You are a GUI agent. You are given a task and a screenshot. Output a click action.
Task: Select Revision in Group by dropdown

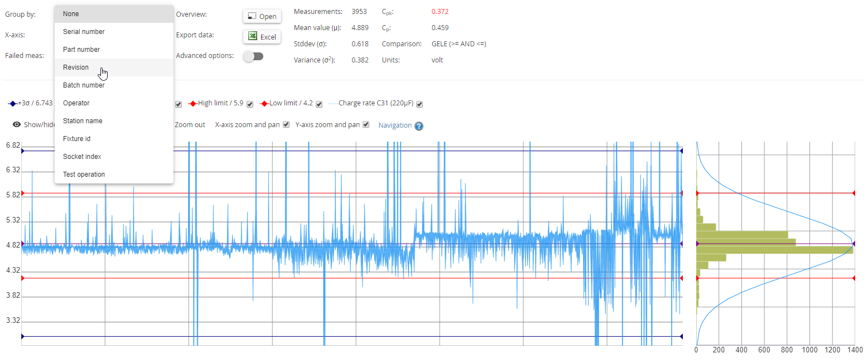coord(76,67)
